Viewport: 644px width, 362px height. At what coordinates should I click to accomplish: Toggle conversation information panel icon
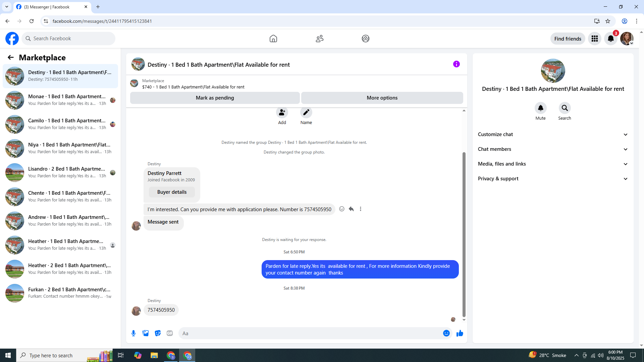pos(456,64)
